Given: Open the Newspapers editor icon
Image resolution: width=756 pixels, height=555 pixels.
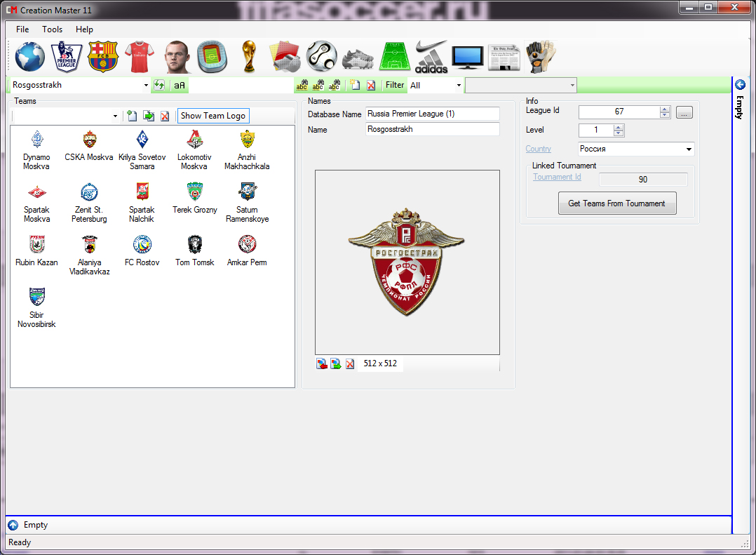Looking at the screenshot, I should pyautogui.click(x=504, y=58).
